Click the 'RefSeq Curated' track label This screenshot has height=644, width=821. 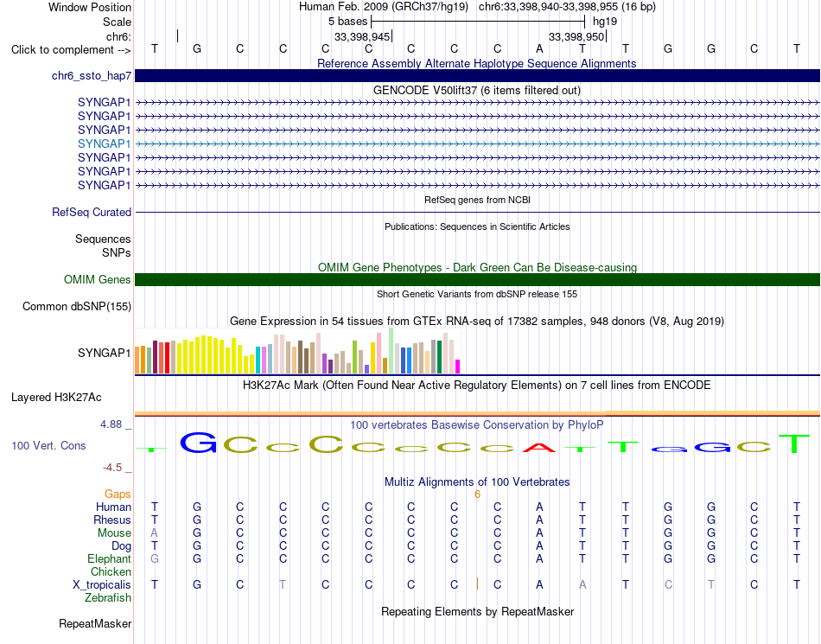[x=91, y=212]
